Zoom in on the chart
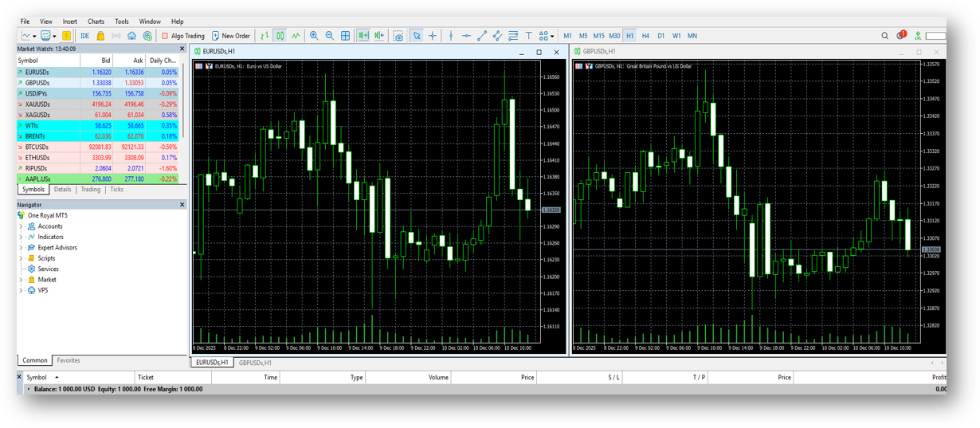The height and width of the screenshot is (428, 980). click(x=314, y=36)
